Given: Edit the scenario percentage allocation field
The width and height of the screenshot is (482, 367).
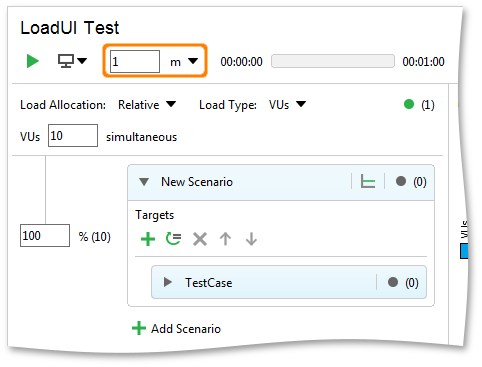Looking at the screenshot, I should pyautogui.click(x=45, y=236).
